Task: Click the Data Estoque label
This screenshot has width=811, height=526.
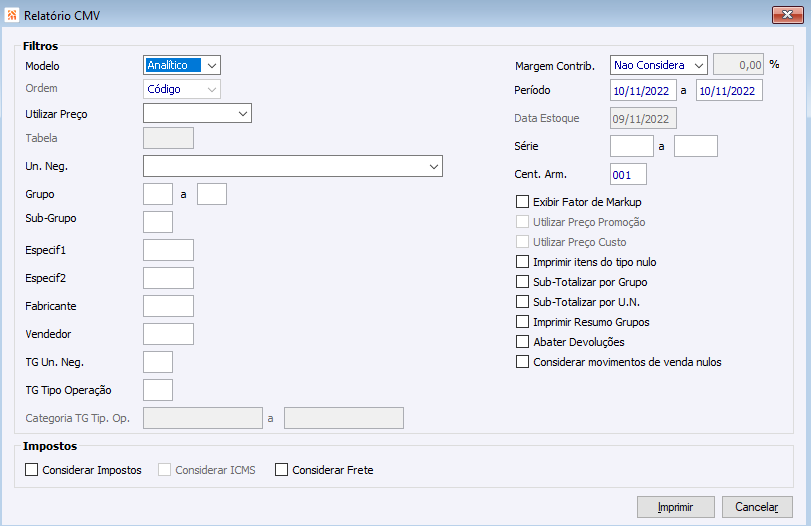Action: pyautogui.click(x=547, y=118)
